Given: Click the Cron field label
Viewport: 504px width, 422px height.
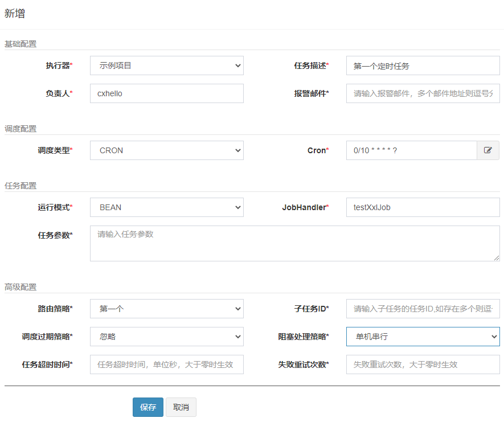Looking at the screenshot, I should (318, 150).
